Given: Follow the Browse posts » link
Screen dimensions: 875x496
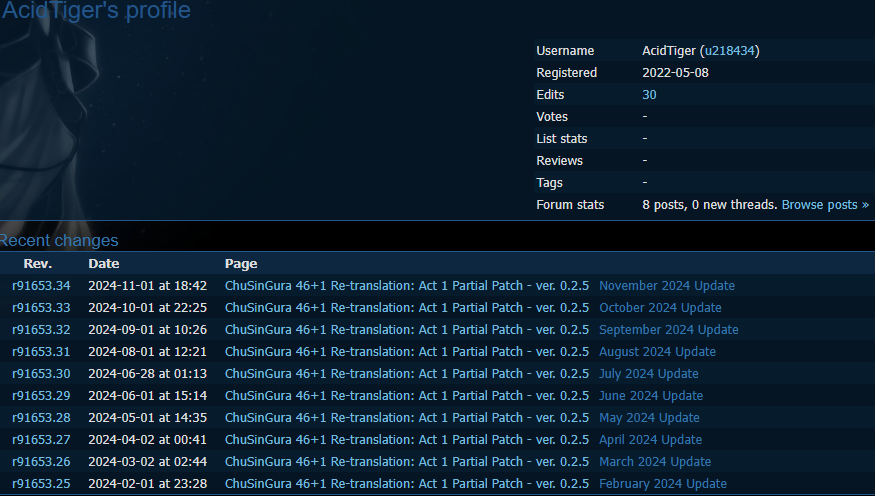Looking at the screenshot, I should [825, 205].
